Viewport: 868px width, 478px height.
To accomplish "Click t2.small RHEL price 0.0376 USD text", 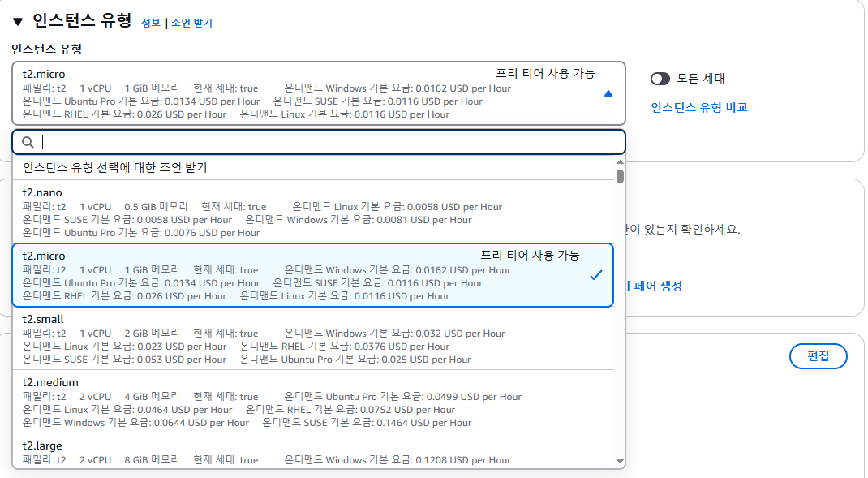I will point(344,347).
